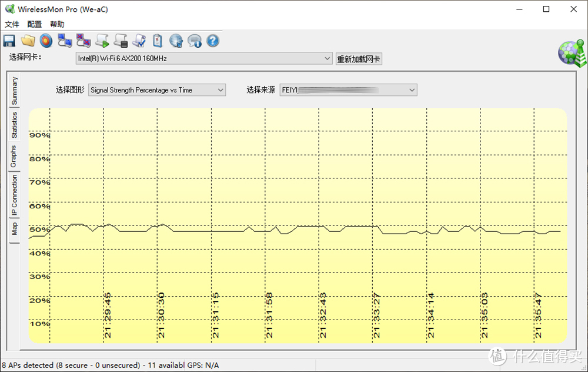This screenshot has width=588, height=372.
Task: Click the red target bullseye icon
Action: pyautogui.click(x=46, y=41)
